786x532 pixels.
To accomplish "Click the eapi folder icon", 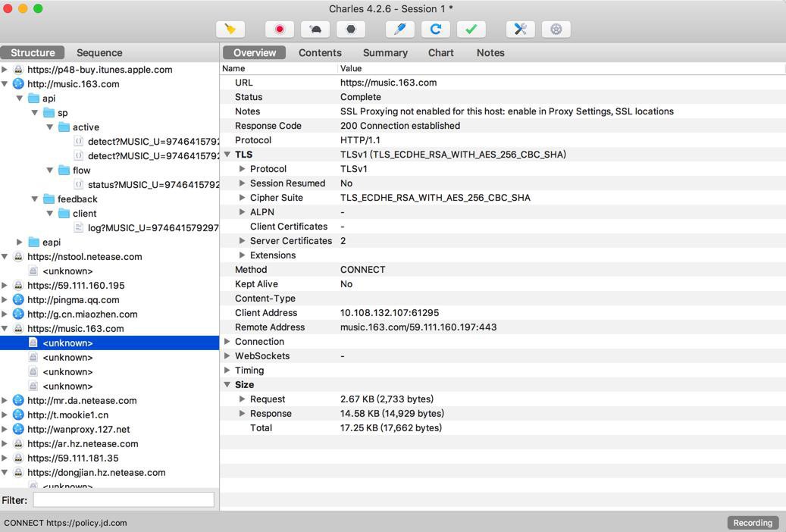I will (33, 243).
